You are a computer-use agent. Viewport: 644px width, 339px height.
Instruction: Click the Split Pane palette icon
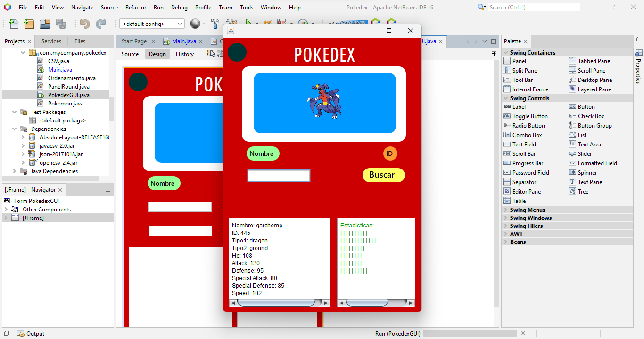(x=507, y=70)
